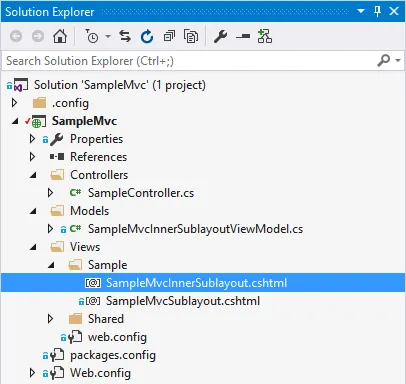
Task: Click the Shared folder icon
Action: pyautogui.click(x=75, y=319)
